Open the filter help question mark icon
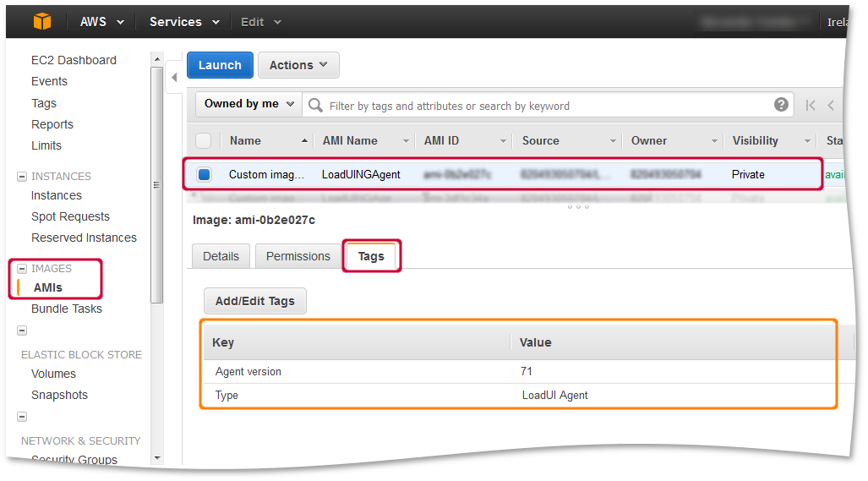The height and width of the screenshot is (481, 868). click(x=781, y=105)
